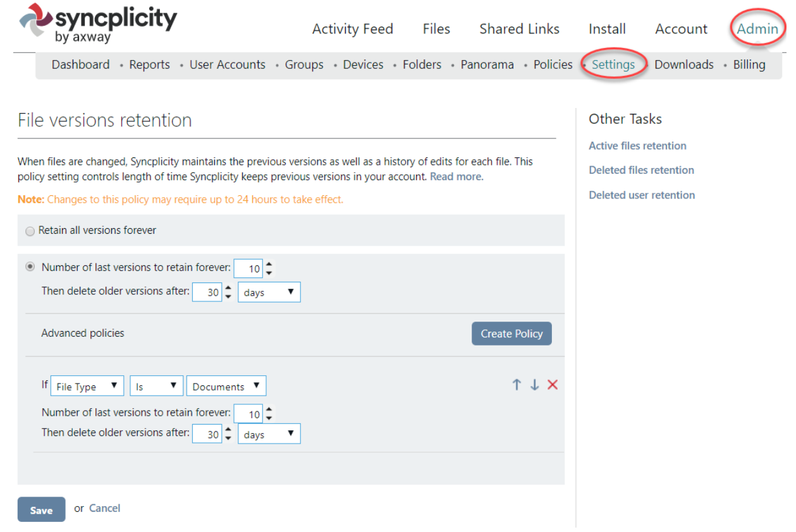
Task: Open the File Type dropdown
Action: point(87,385)
